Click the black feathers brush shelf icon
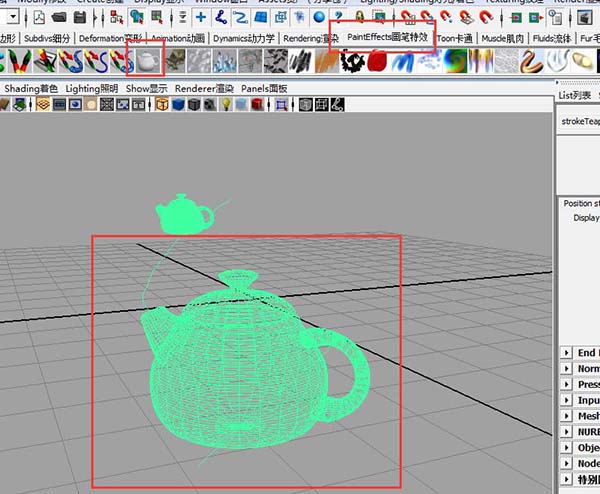600x494 pixels. click(276, 61)
